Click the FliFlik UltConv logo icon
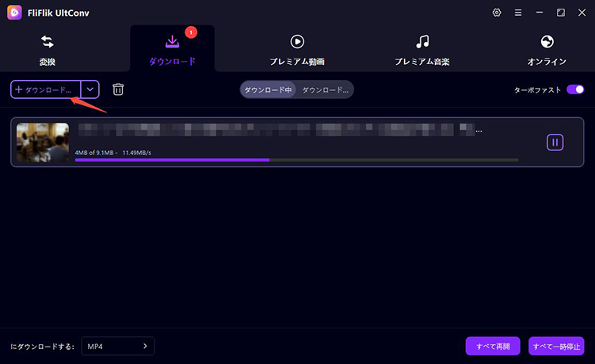Image resolution: width=595 pixels, height=364 pixels. tap(14, 13)
